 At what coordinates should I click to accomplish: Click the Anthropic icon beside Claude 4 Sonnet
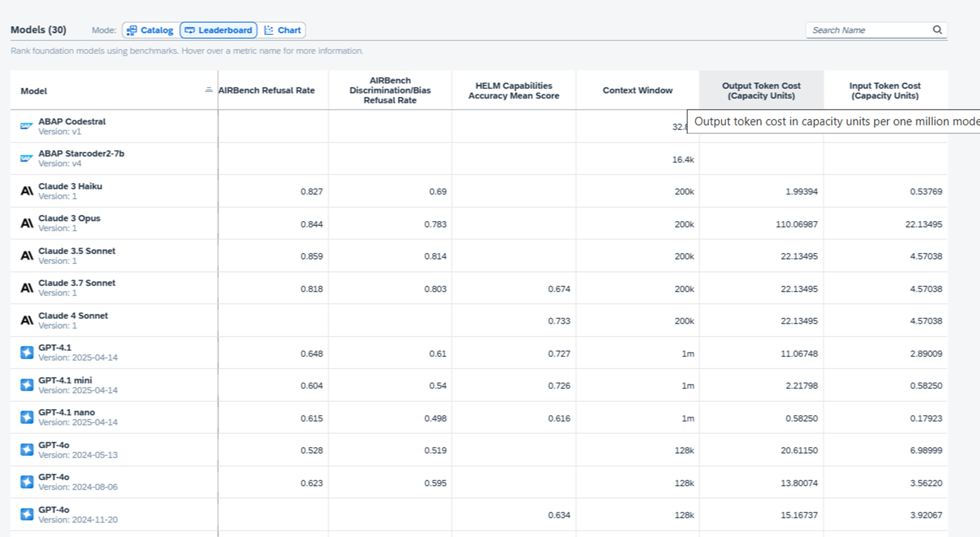[x=27, y=320]
